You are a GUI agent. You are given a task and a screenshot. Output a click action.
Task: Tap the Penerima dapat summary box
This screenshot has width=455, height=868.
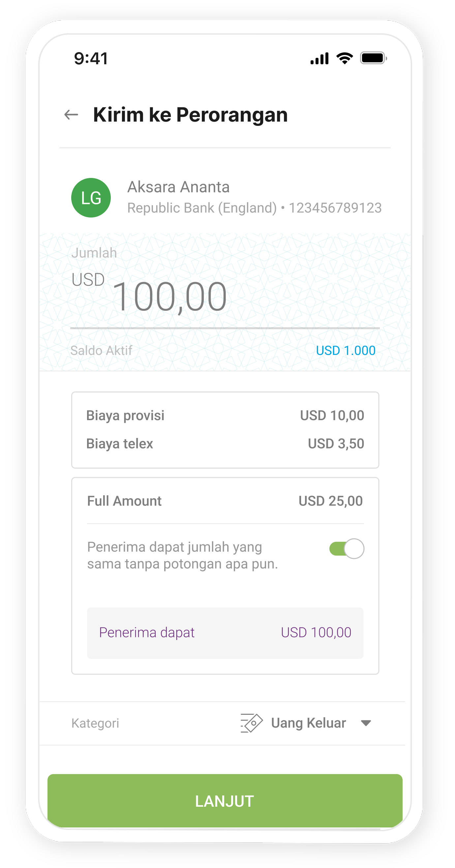click(x=225, y=633)
